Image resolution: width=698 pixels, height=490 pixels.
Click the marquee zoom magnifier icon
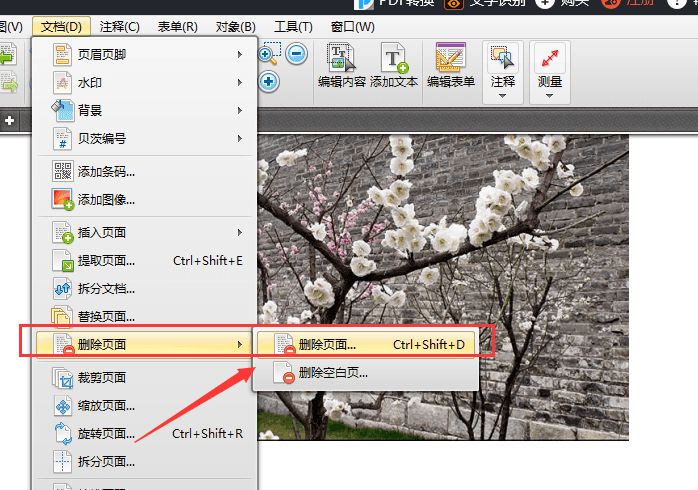click(x=270, y=53)
